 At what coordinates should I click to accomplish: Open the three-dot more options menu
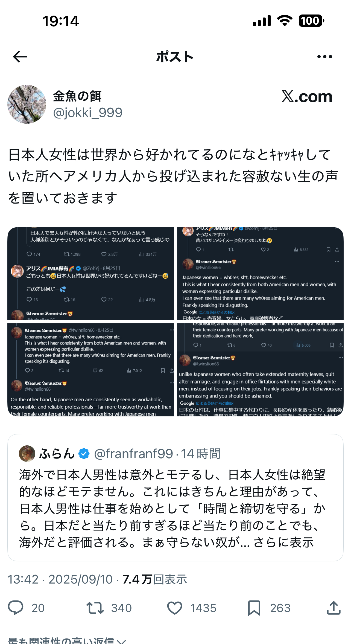click(324, 57)
